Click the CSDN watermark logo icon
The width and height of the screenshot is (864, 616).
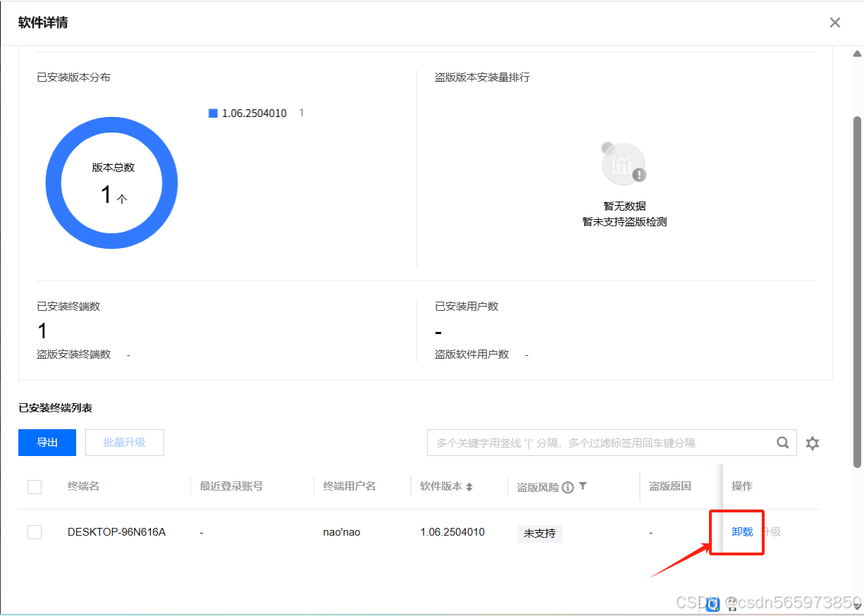point(712,604)
